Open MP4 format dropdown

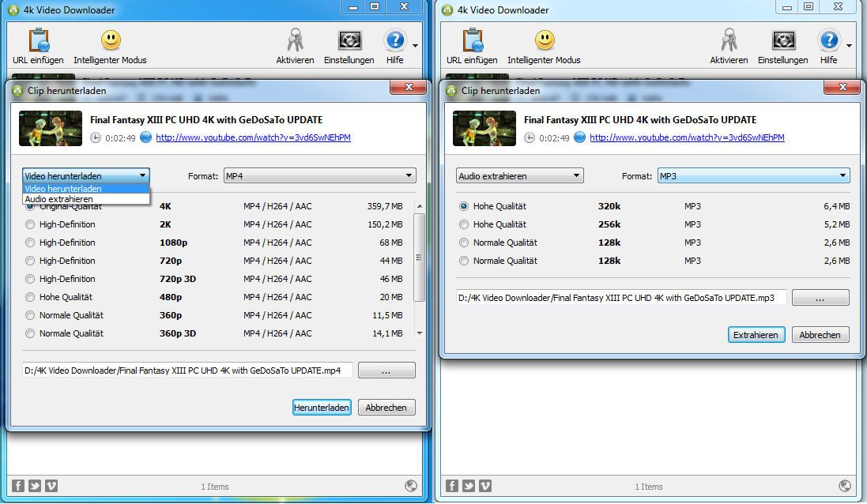point(319,175)
